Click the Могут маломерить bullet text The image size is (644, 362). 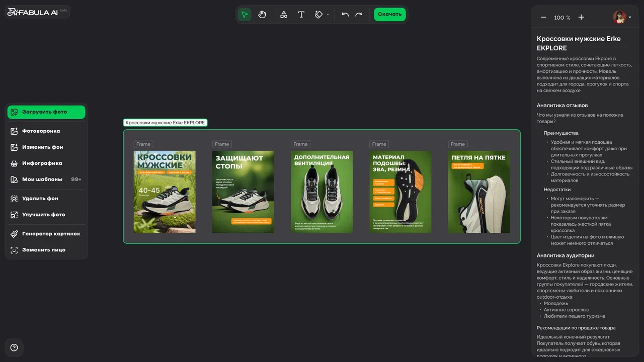(588, 205)
